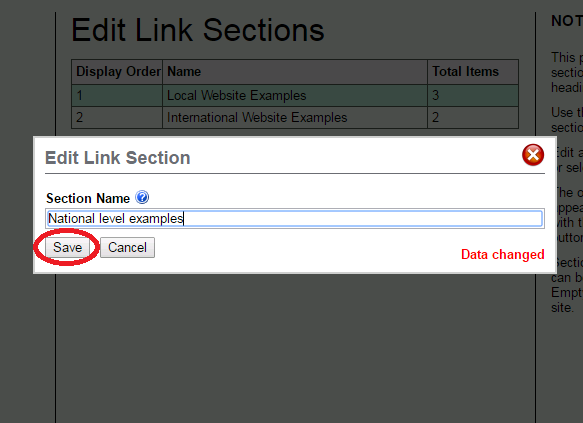Image resolution: width=583 pixels, height=423 pixels.
Task: Click the Total Items column header
Action: [473, 72]
